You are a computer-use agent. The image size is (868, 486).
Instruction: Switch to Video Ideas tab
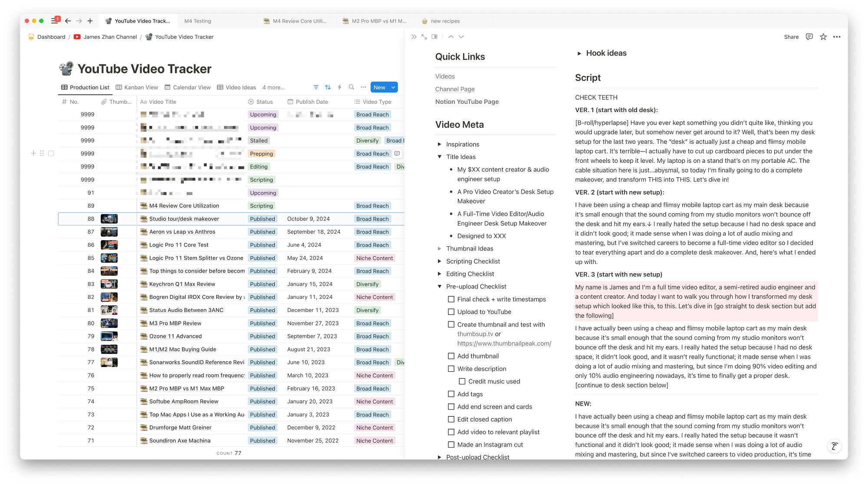(x=237, y=87)
